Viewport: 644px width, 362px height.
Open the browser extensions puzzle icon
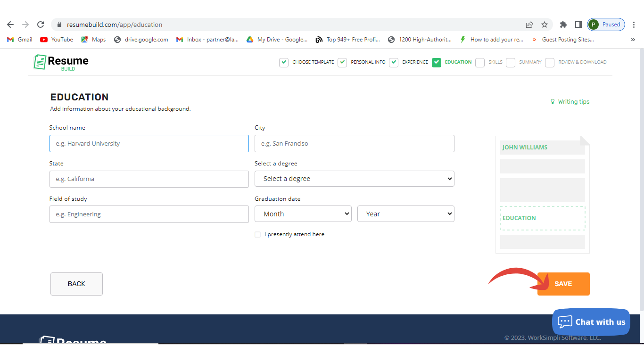click(563, 25)
